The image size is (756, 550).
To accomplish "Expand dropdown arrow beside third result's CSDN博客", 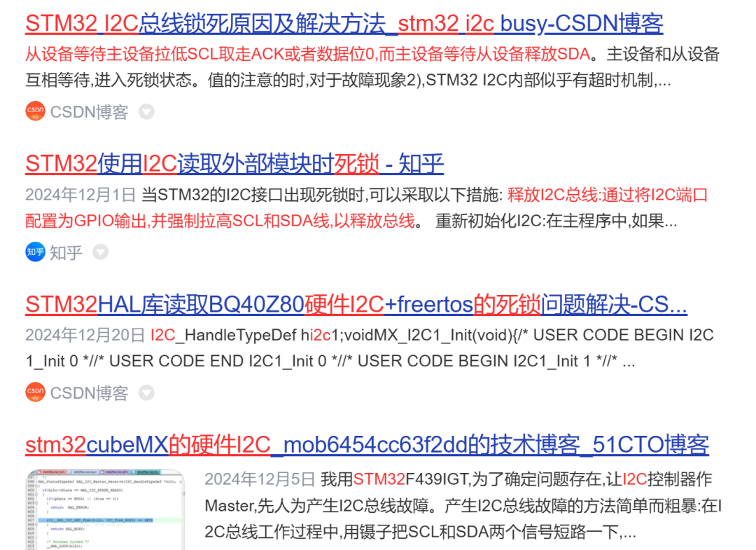I will [146, 392].
